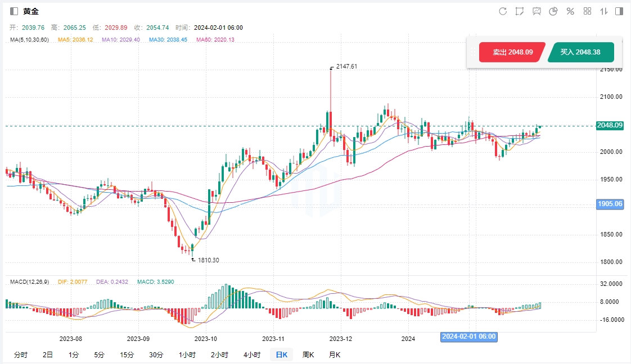Click the 2048.09 current price label on axis
The height and width of the screenshot is (364, 631).
(x=610, y=125)
